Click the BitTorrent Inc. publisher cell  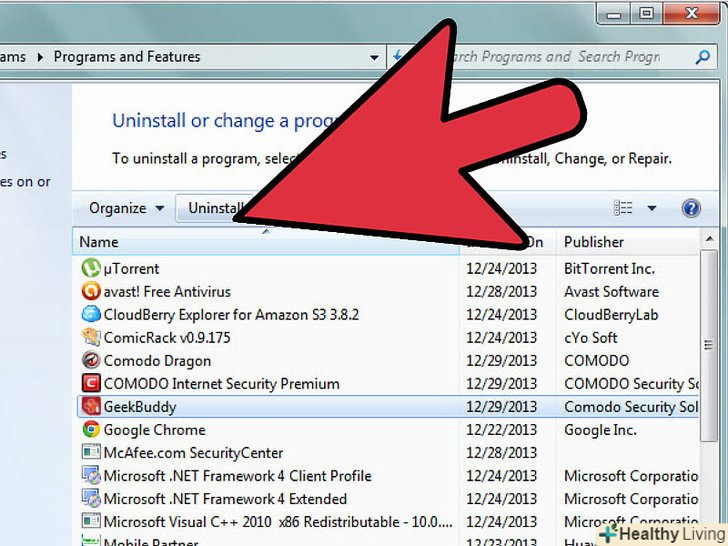[x=609, y=268]
